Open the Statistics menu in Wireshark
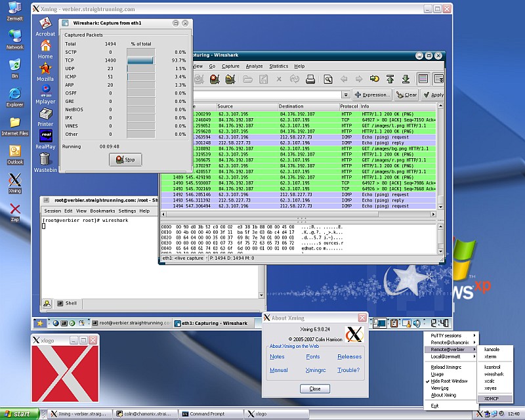This screenshot has width=525, height=420. point(278,66)
